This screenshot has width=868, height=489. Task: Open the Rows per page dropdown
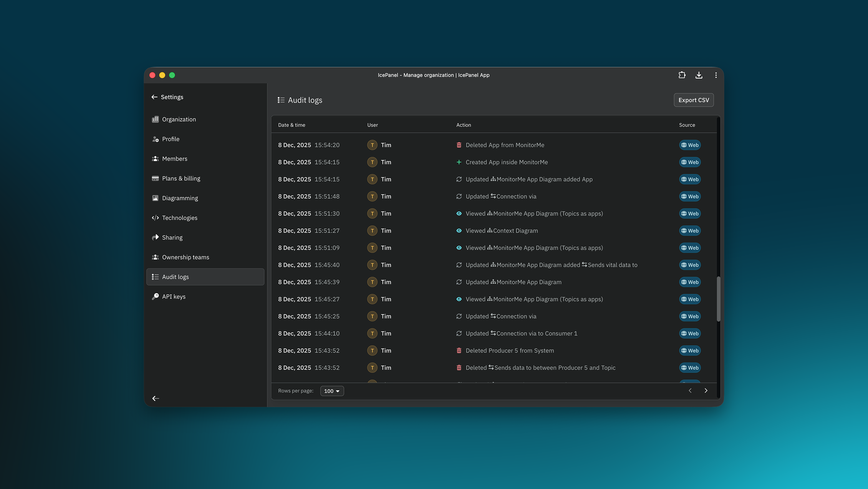tap(332, 391)
